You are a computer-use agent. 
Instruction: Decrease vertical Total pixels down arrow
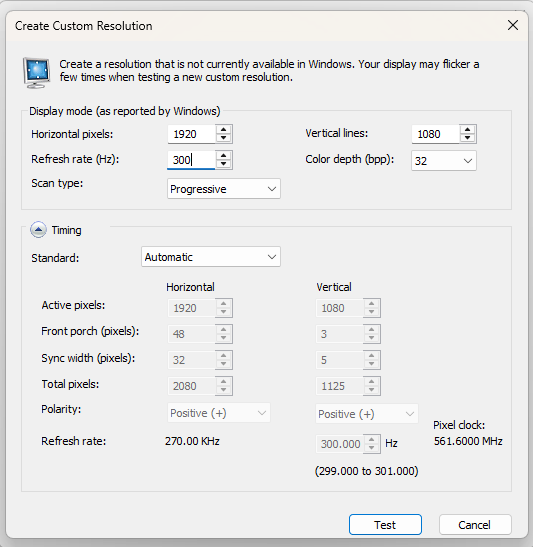[372, 390]
